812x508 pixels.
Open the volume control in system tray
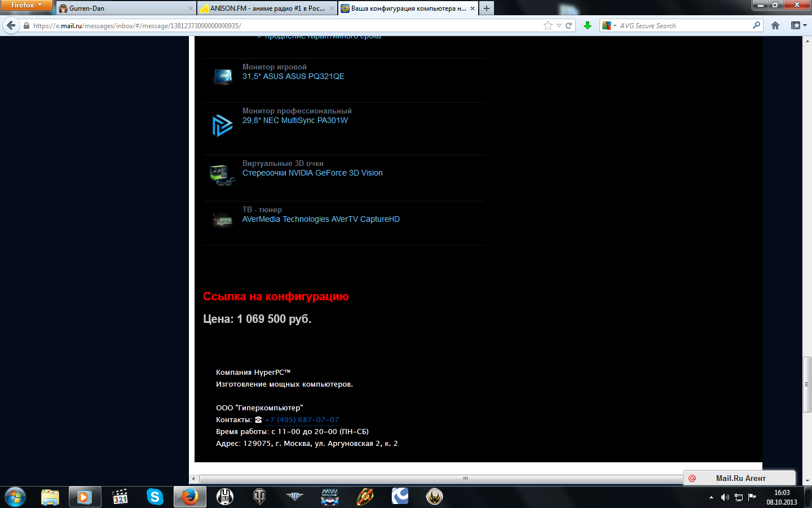(725, 497)
